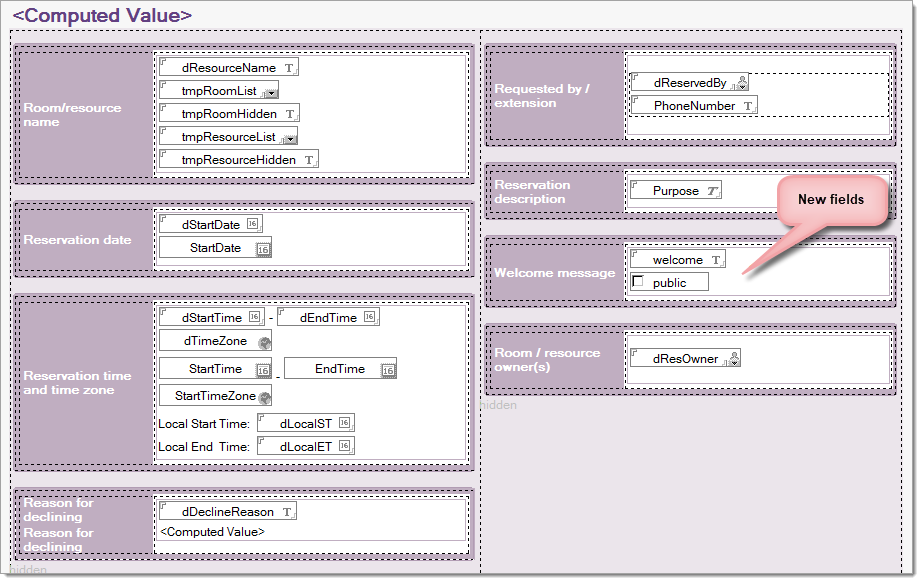Toggle the public checkbox
Viewport: 921px width, 582px height.
638,283
